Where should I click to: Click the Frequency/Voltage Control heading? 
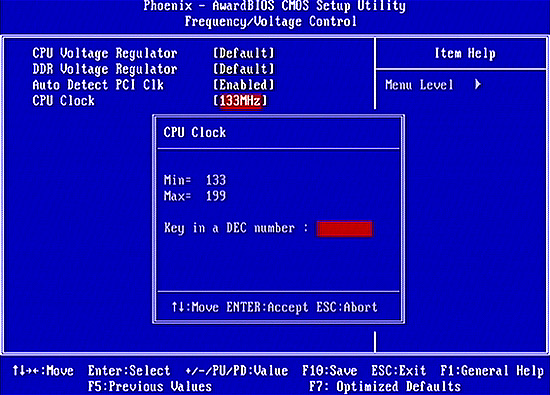click(271, 22)
